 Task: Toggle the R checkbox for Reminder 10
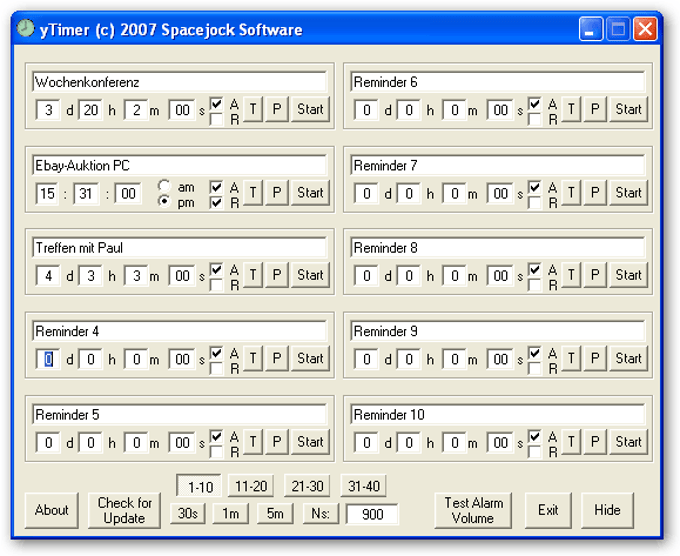coord(534,451)
